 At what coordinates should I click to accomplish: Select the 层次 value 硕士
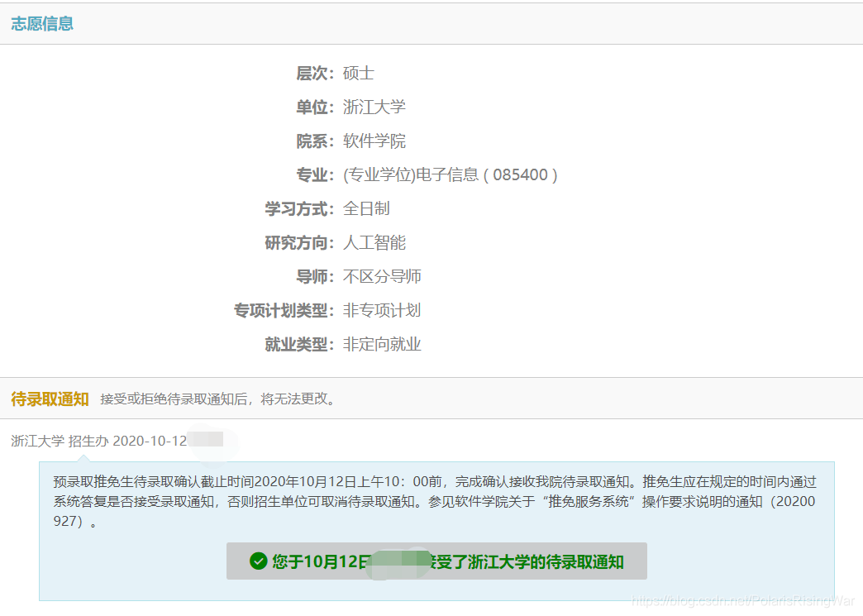point(358,74)
